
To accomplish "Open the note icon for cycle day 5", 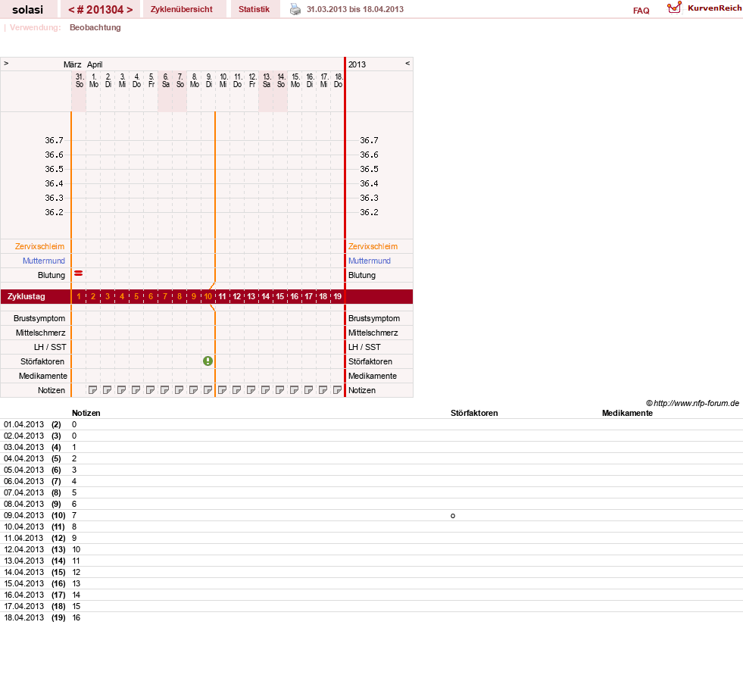I will (136, 390).
